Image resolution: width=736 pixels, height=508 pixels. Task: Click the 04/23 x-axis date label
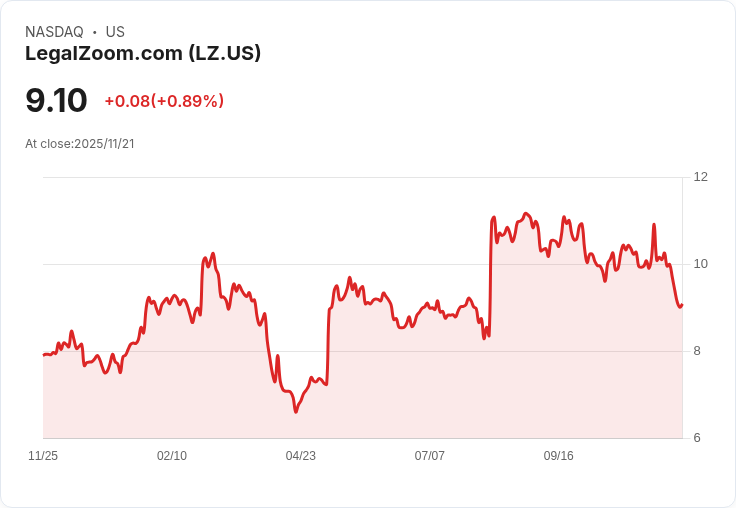click(x=300, y=455)
